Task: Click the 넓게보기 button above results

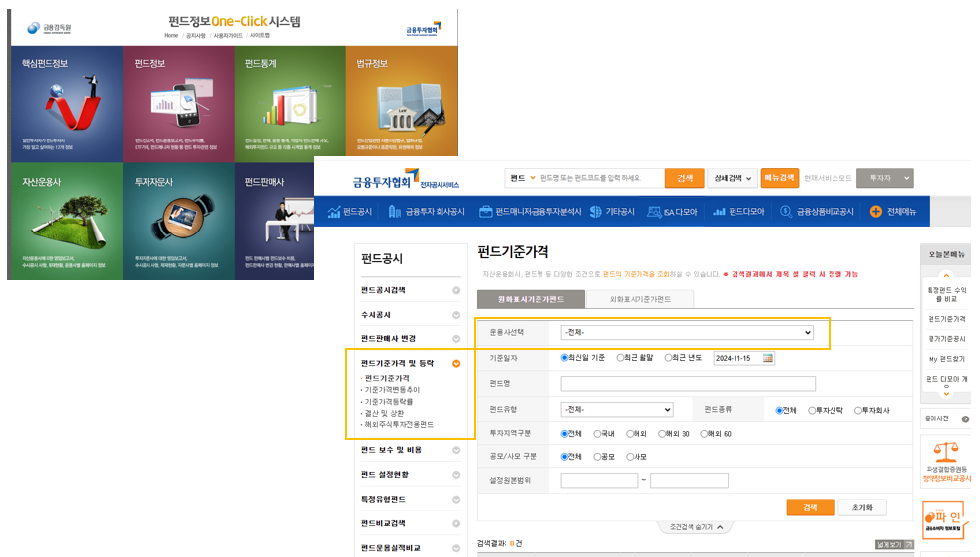Action: 895,545
